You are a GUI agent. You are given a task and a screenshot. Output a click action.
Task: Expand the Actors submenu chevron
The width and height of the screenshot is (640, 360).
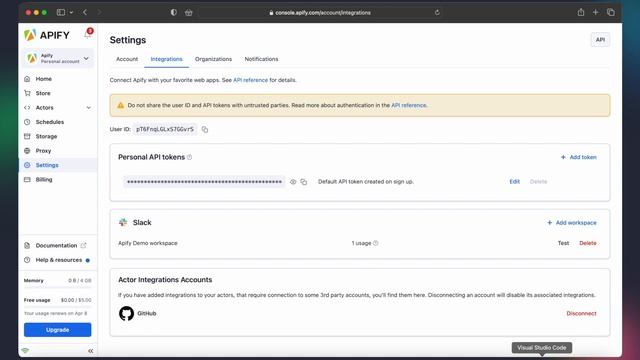pos(89,108)
